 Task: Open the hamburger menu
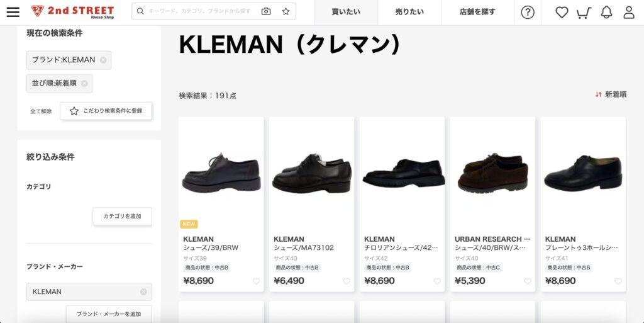tap(13, 12)
